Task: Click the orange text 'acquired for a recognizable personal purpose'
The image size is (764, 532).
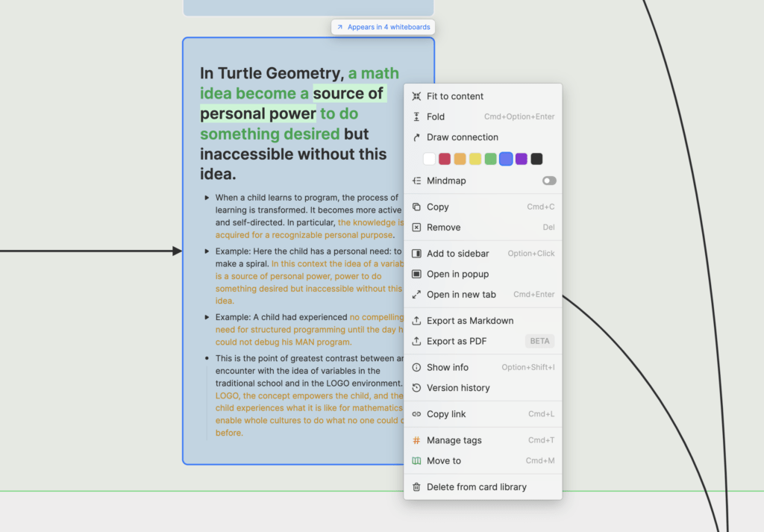Action: 304,235
